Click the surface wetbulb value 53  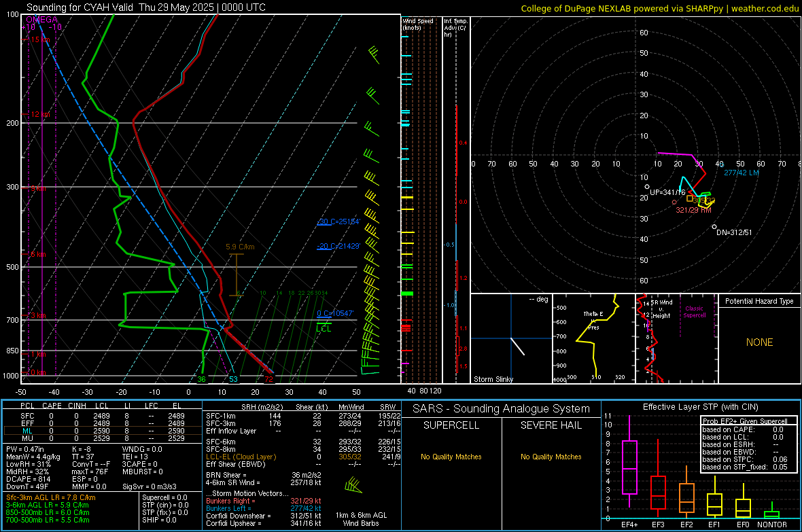(233, 379)
